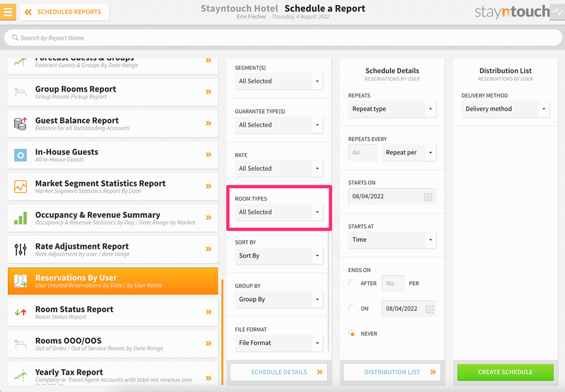Open the Rate dropdown
The height and width of the screenshot is (392, 565).
pos(279,168)
